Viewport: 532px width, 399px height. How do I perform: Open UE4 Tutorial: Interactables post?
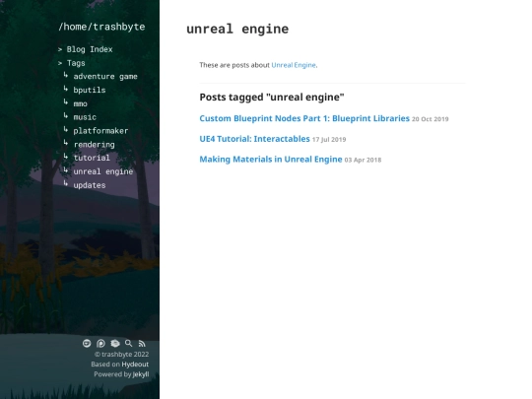(x=254, y=139)
